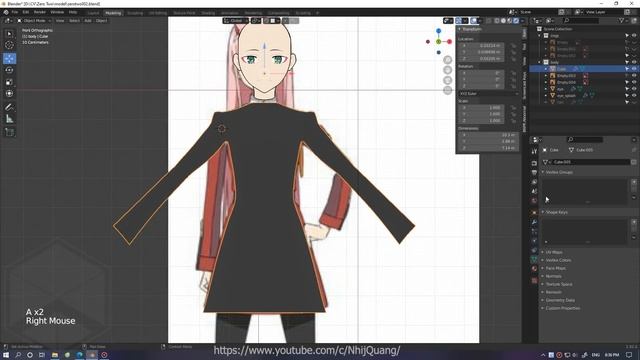The width and height of the screenshot is (640, 360).
Task: Click the pan view hand button
Action: [x=448, y=70]
